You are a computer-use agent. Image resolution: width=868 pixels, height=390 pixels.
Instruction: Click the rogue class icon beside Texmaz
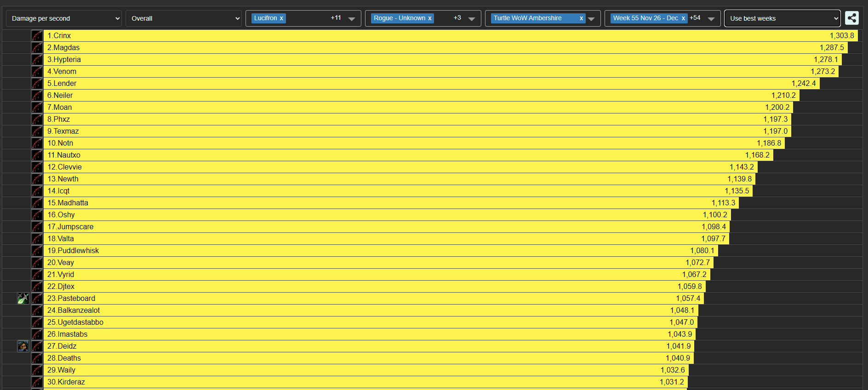click(37, 131)
